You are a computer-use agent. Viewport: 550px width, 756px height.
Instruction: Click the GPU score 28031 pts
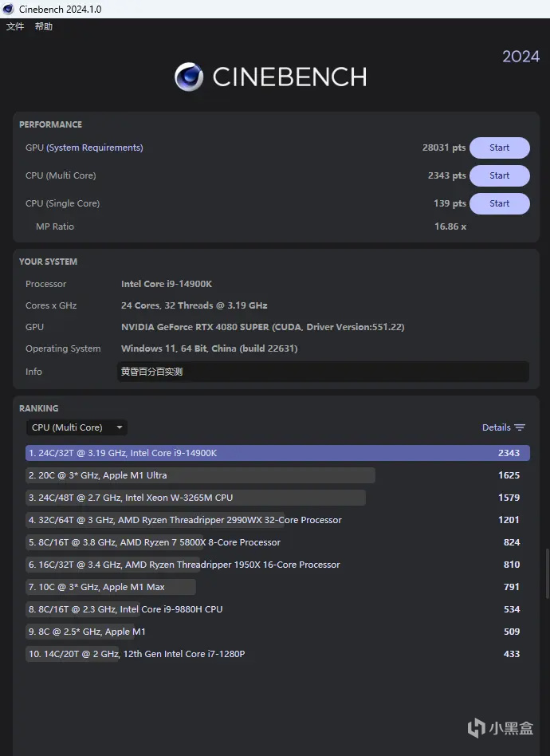pyautogui.click(x=444, y=148)
